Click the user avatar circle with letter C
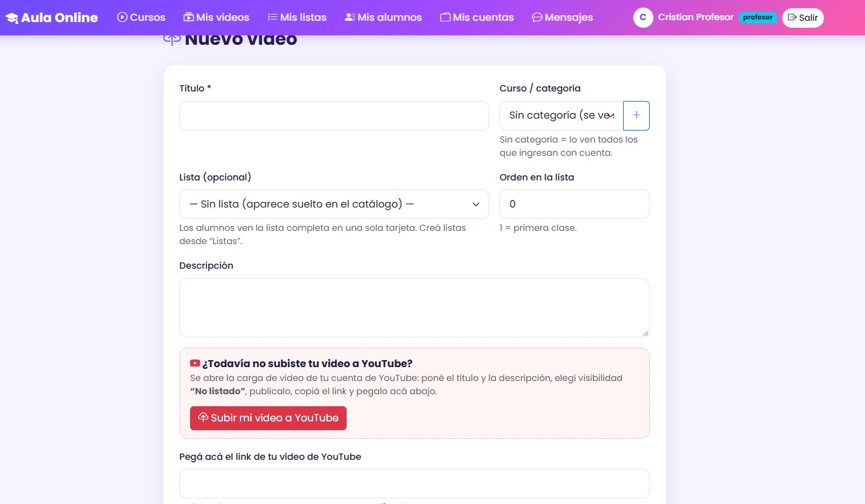The width and height of the screenshot is (865, 504). coord(643,18)
